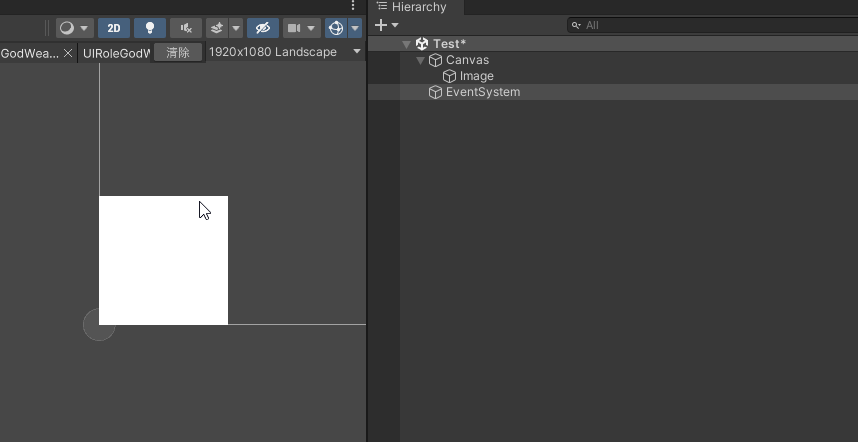Click the scene camera settings icon
Image resolution: width=858 pixels, height=442 pixels.
[294, 28]
